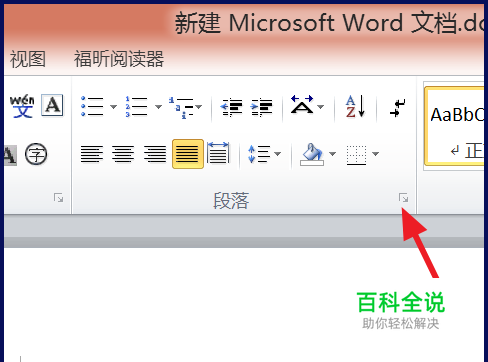
Task: Open the bullet library dropdown arrow
Action: coord(113,107)
